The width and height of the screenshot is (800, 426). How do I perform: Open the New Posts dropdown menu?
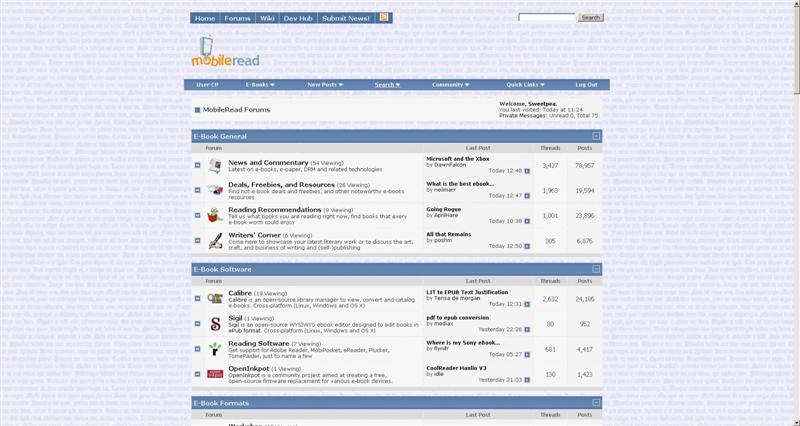(325, 85)
